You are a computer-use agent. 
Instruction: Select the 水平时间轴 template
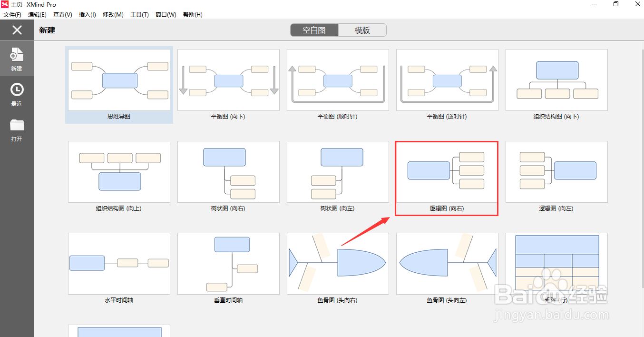119,264
